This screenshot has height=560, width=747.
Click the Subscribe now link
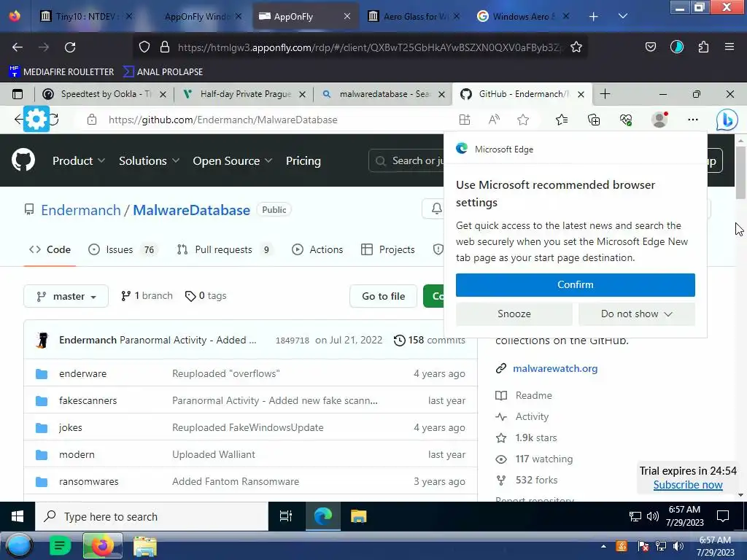(688, 485)
